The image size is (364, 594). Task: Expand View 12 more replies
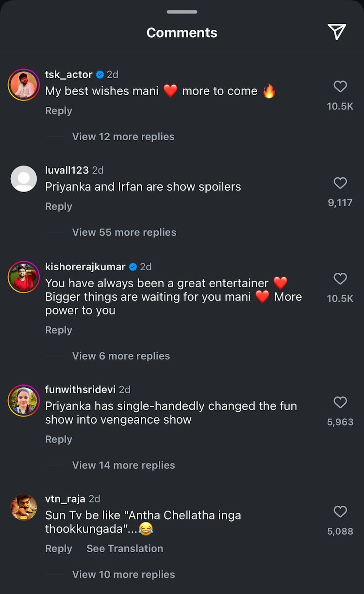[x=123, y=137]
